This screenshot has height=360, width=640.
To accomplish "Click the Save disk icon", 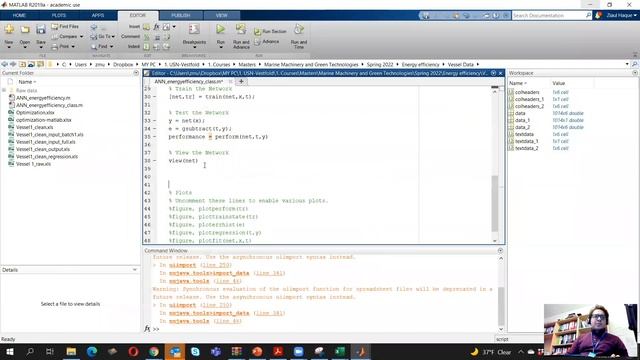I will [x=40, y=29].
